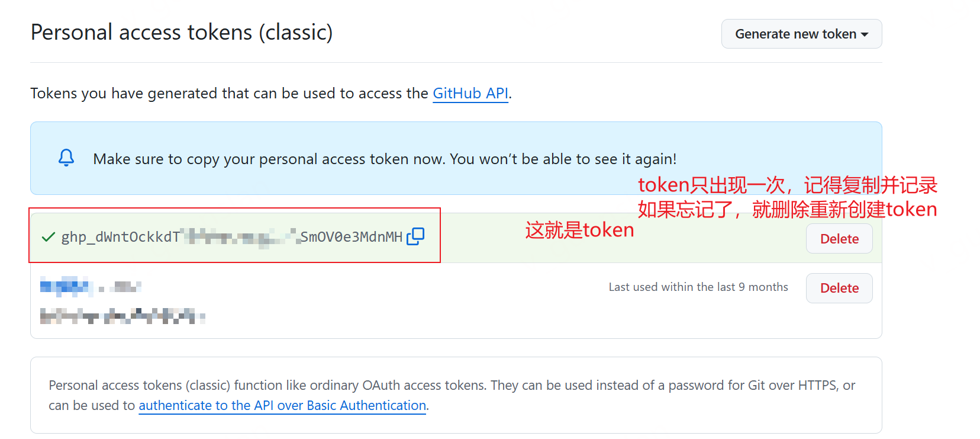Click the green checkmark beside the token
Image resolution: width=980 pixels, height=439 pixels.
coord(49,237)
